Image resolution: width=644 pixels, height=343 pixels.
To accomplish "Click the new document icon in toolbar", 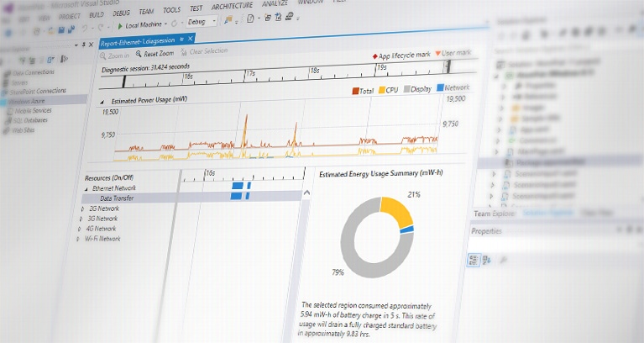I will coord(250,18).
